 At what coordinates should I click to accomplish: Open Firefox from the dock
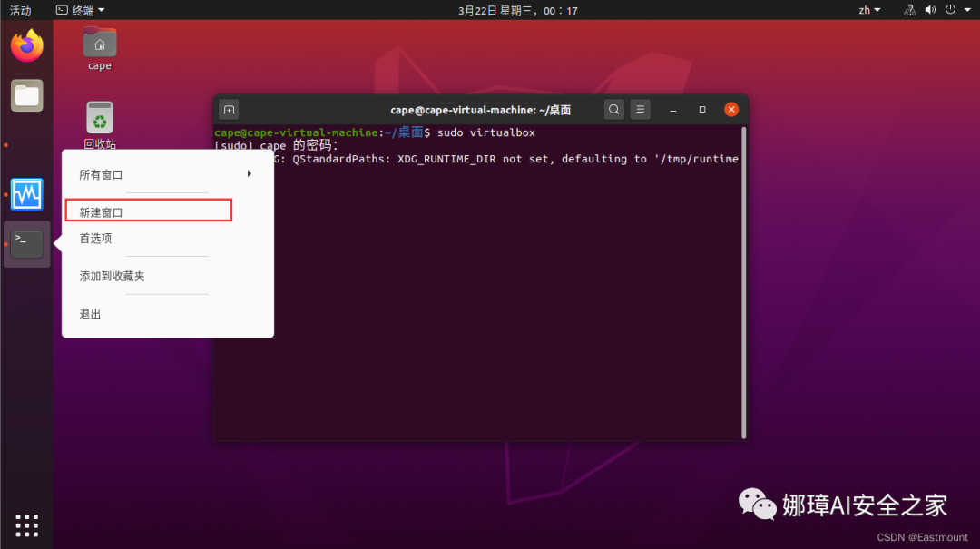(27, 45)
